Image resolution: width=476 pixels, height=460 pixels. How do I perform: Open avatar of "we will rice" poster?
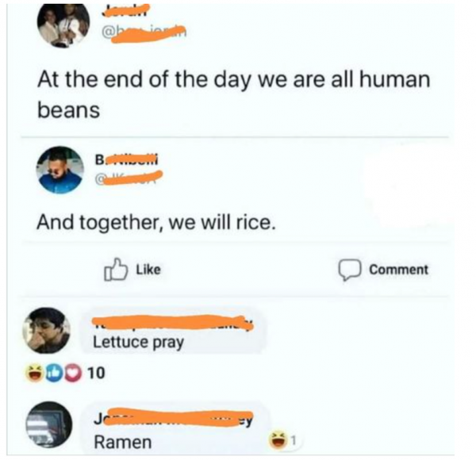(x=59, y=169)
